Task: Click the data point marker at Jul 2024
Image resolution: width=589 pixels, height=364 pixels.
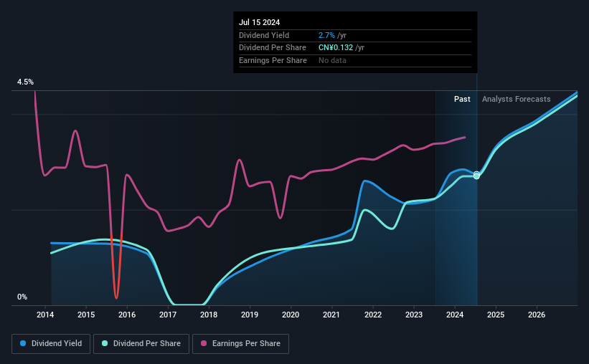Action: [x=476, y=176]
